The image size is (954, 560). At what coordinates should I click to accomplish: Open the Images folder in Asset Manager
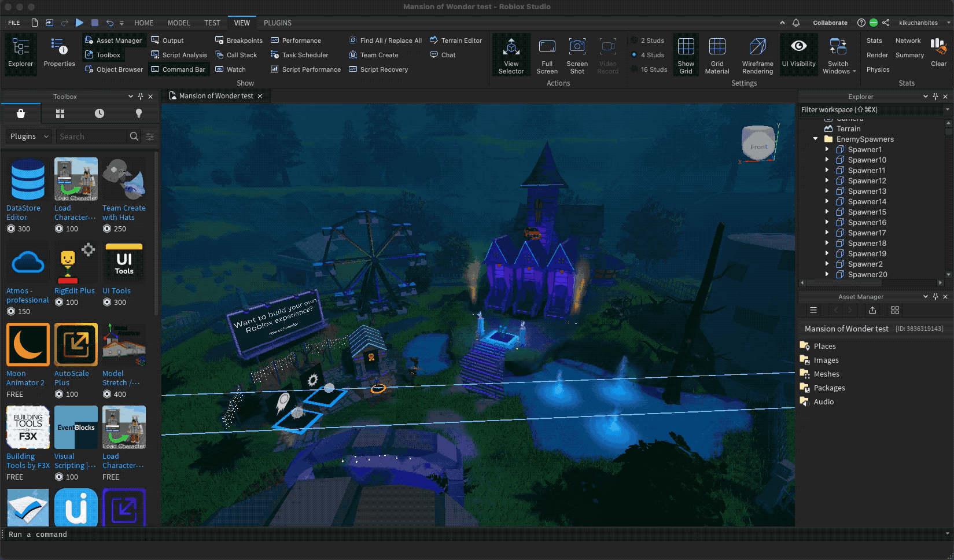pyautogui.click(x=826, y=360)
